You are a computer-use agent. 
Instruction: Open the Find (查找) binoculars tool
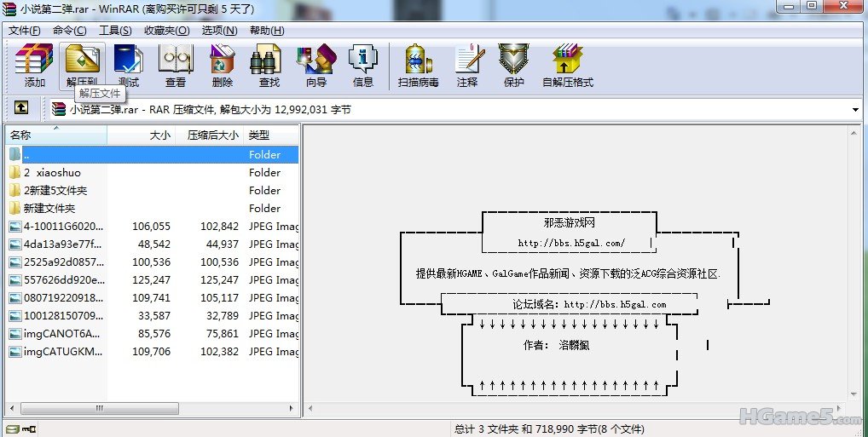click(x=269, y=66)
